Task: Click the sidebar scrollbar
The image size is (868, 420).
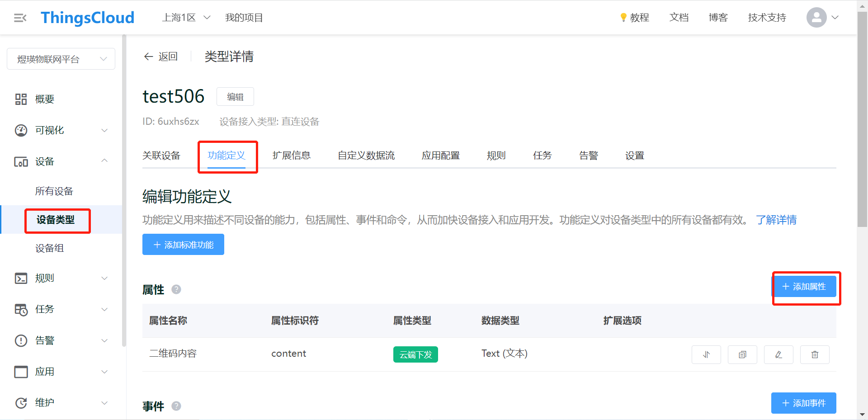Action: tap(124, 191)
